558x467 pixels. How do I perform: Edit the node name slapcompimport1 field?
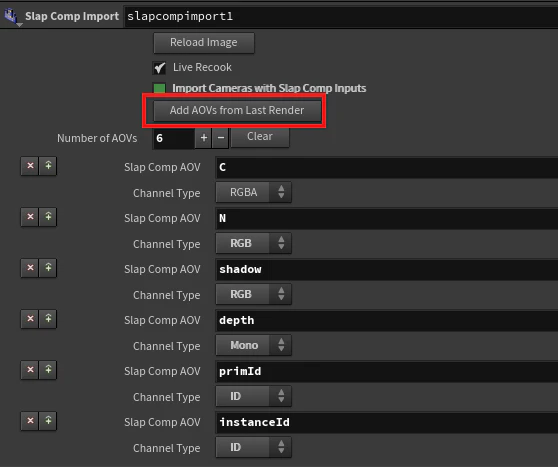point(341,16)
